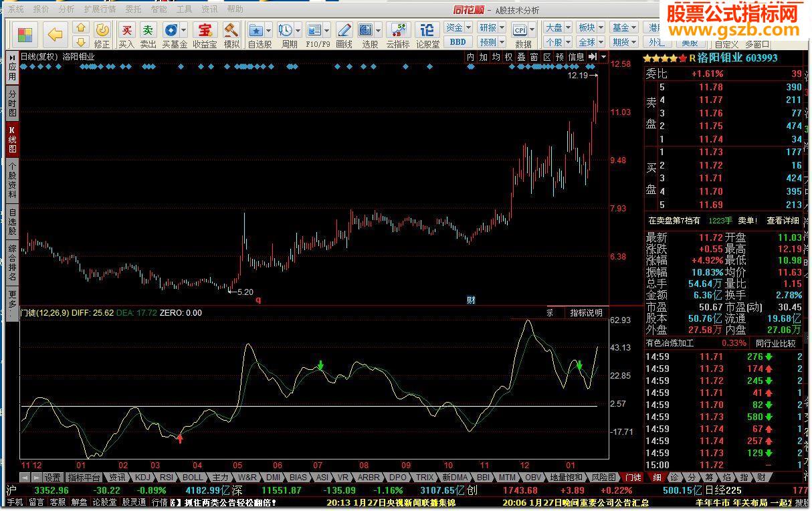
Task: Open the 扩展行情 menu
Action: tap(100, 9)
